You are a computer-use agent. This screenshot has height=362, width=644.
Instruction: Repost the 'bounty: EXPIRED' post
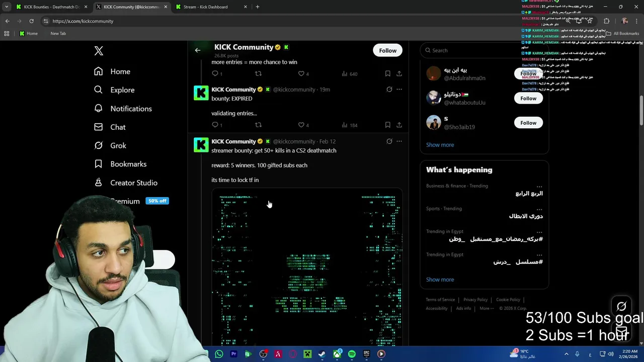coord(258,125)
